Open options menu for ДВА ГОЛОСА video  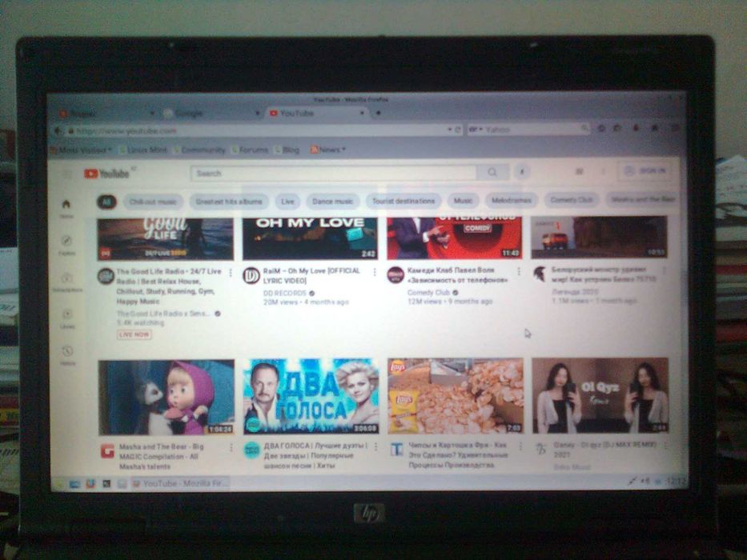[376, 446]
